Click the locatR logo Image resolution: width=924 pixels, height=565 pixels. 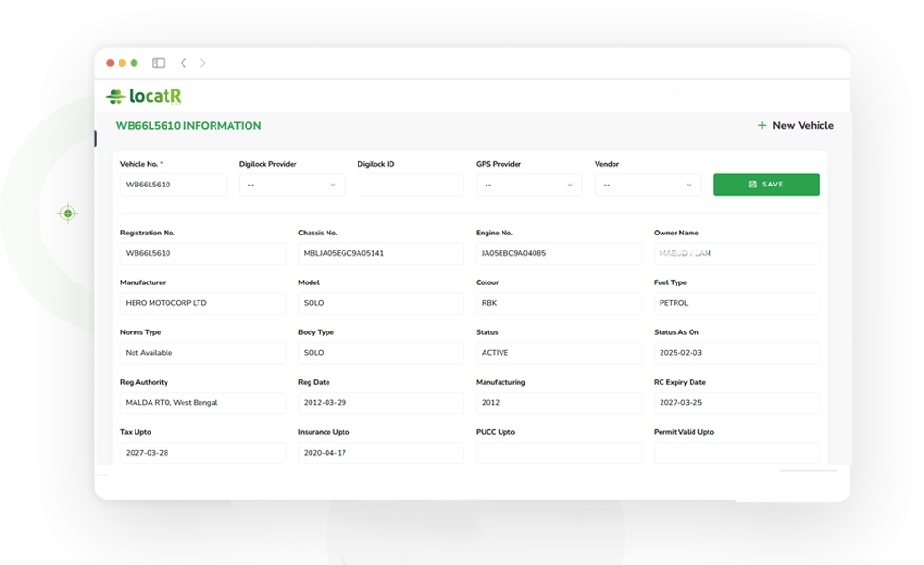144,96
